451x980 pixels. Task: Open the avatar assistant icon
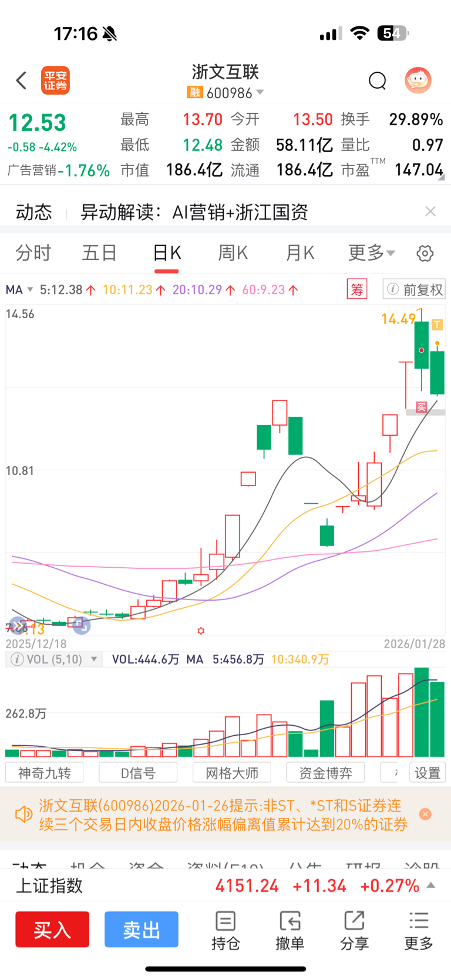(x=418, y=80)
